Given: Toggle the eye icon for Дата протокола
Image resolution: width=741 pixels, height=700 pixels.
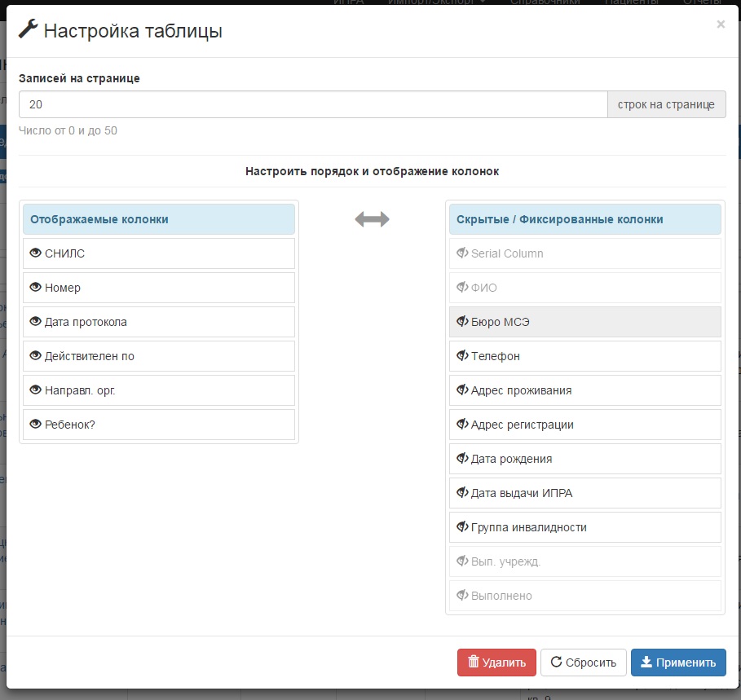Looking at the screenshot, I should click(x=35, y=322).
